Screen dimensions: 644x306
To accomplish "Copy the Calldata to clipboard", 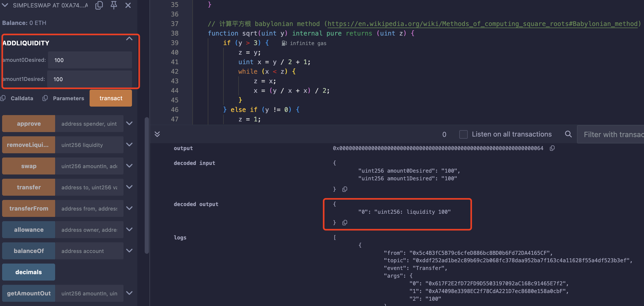I will [x=3, y=98].
